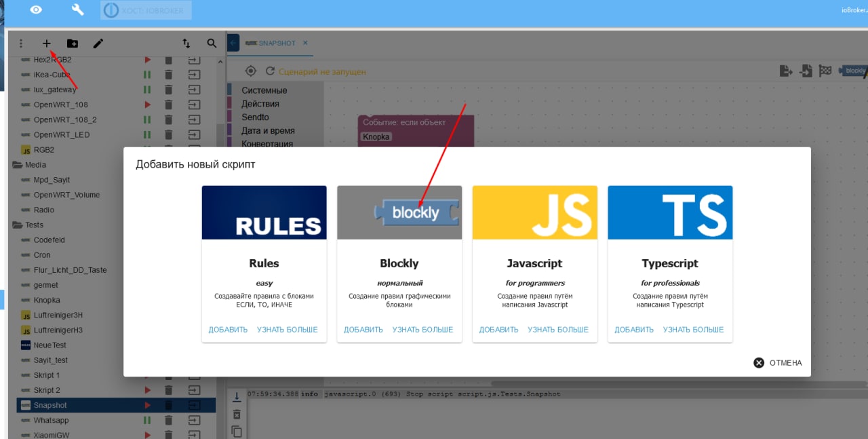
Task: Open the Radio script in Media
Action: (44, 210)
